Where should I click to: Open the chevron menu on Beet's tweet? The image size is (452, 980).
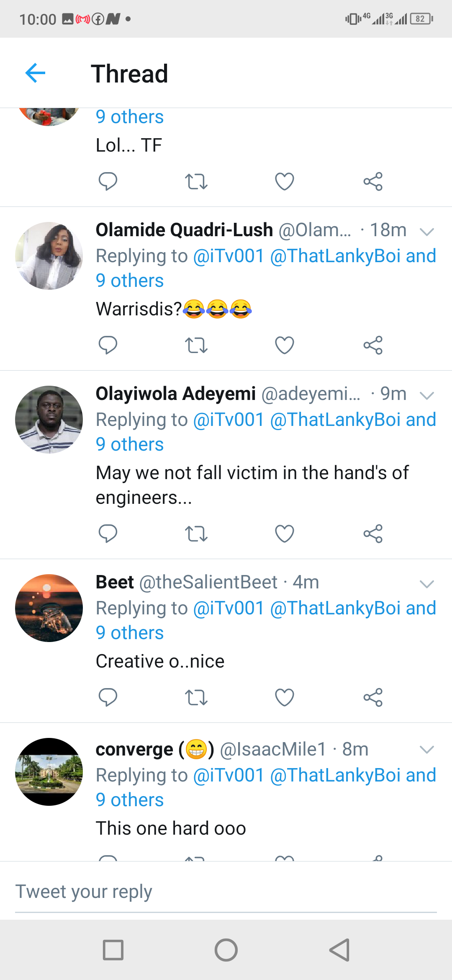(426, 584)
